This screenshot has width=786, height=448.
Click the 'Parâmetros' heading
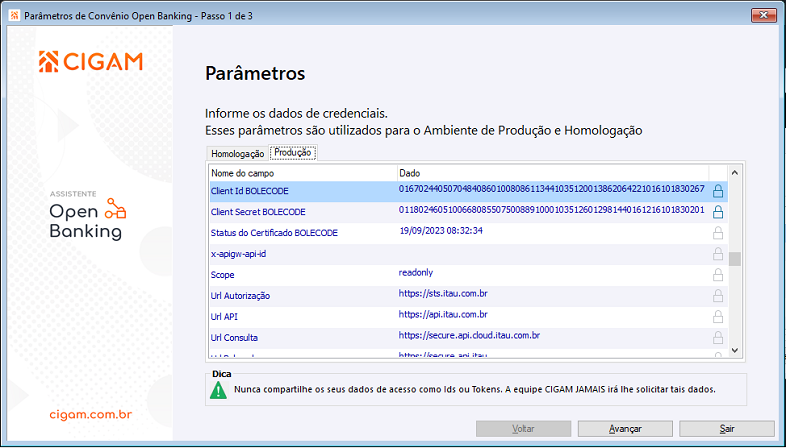point(255,73)
